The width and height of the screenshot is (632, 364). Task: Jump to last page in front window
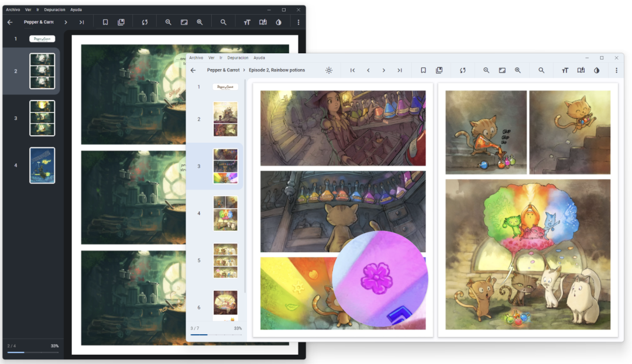[400, 70]
